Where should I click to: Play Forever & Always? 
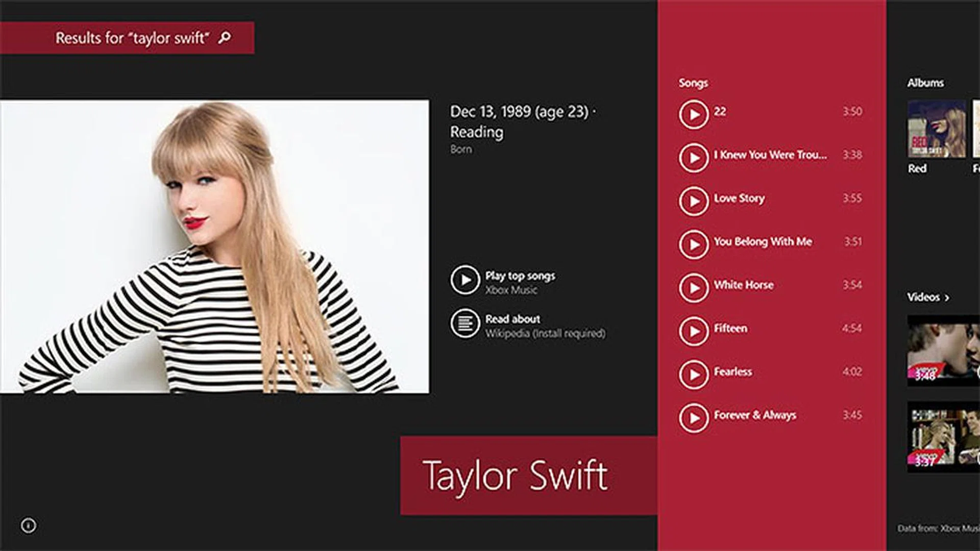693,418
